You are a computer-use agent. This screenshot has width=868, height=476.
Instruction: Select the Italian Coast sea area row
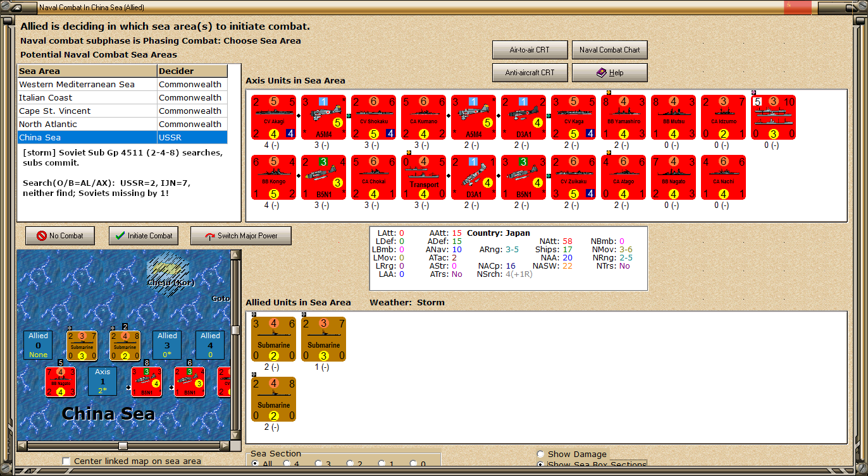(123, 97)
